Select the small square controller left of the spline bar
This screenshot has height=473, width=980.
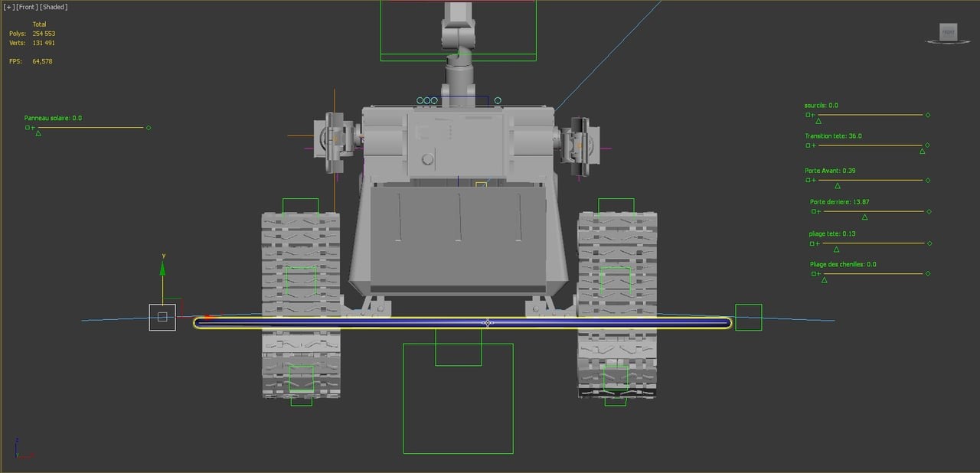[x=162, y=317]
